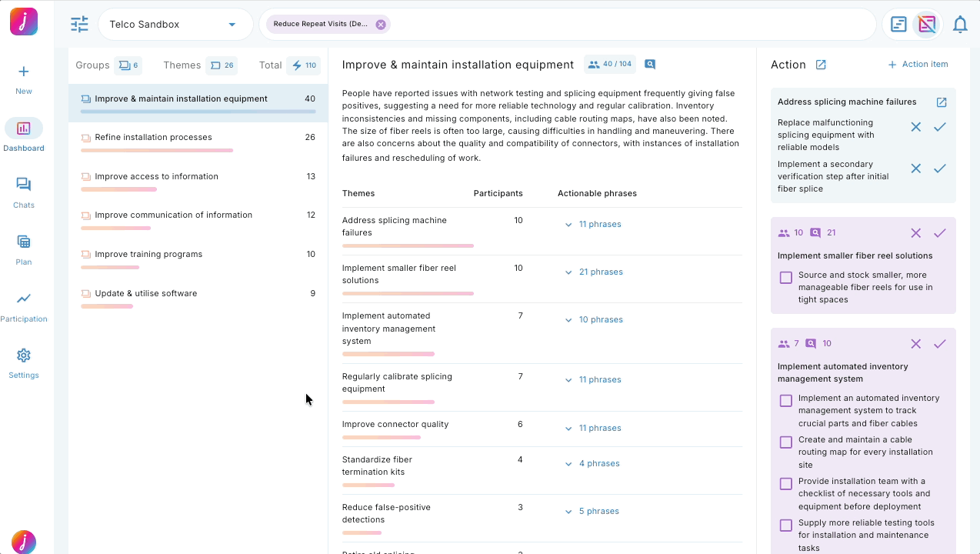Check Create and maintain a cable routing map
Screen dimensions: 980x554
coord(785,442)
